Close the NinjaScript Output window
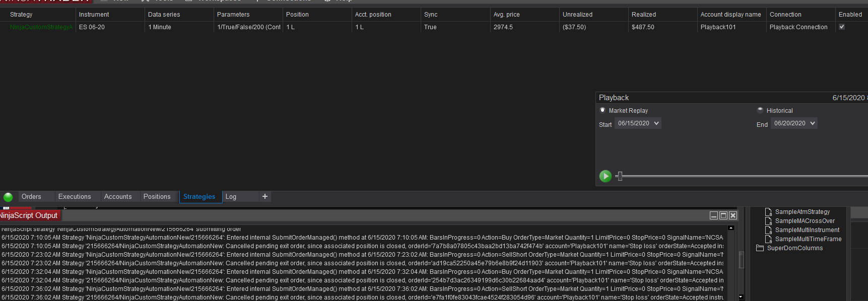 click(733, 215)
